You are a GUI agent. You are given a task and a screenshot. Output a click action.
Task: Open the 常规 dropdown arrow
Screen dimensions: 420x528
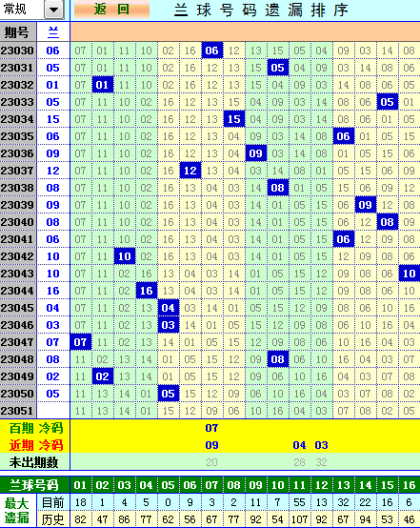point(54,10)
